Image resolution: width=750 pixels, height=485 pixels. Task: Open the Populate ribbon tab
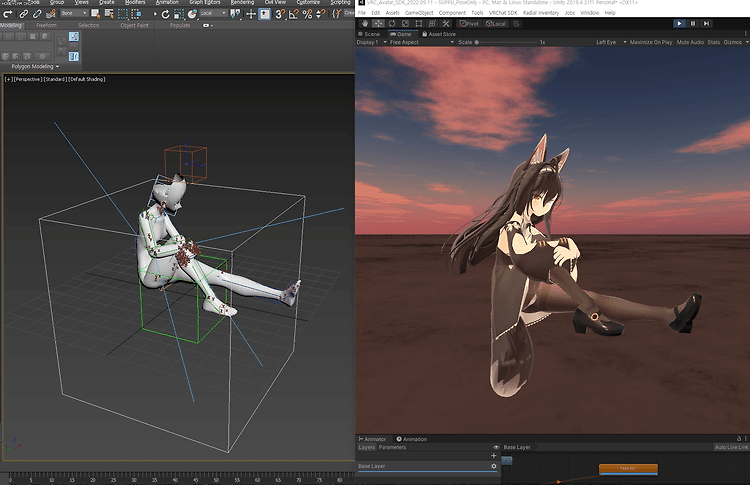coord(180,25)
